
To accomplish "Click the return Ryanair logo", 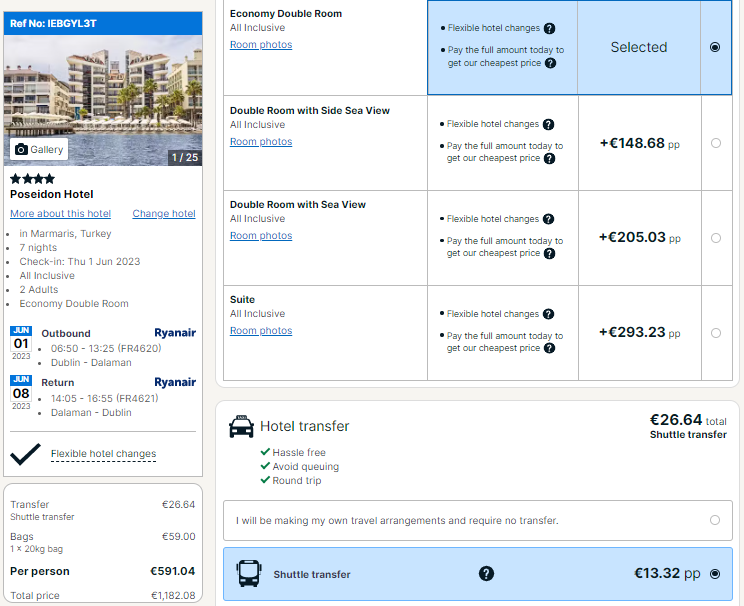I will [175, 382].
